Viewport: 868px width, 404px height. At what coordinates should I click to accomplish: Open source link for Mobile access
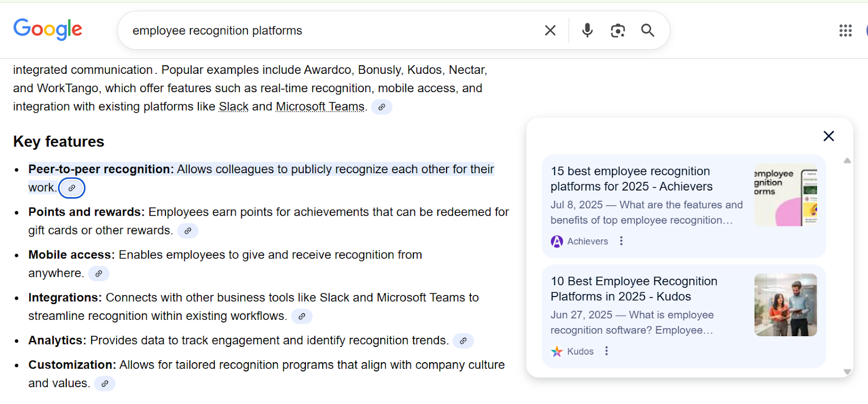click(x=99, y=274)
